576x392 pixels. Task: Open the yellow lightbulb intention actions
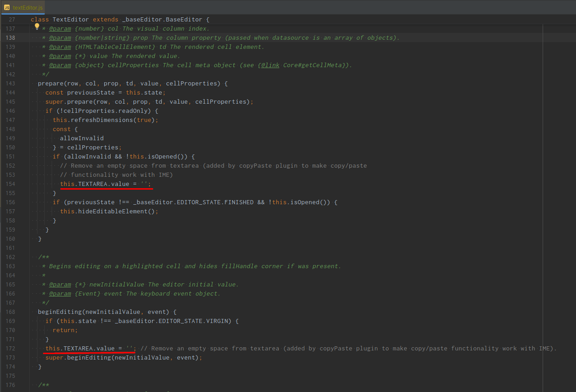(x=37, y=26)
